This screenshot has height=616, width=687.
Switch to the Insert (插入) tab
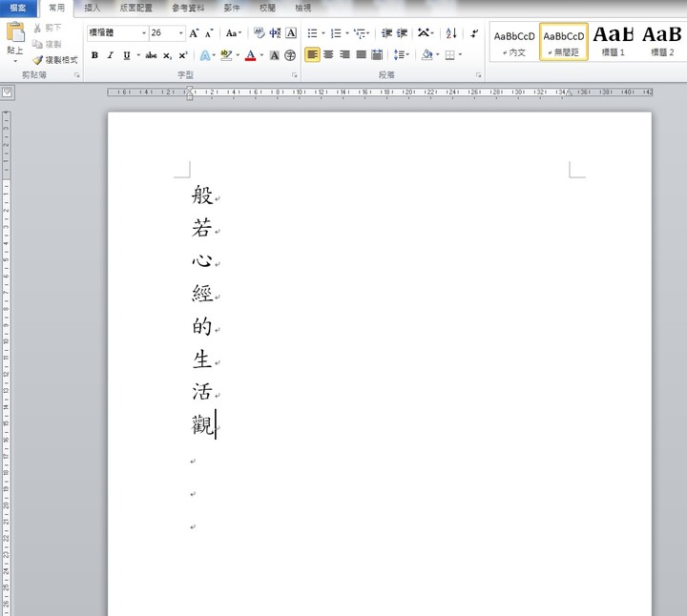[92, 8]
